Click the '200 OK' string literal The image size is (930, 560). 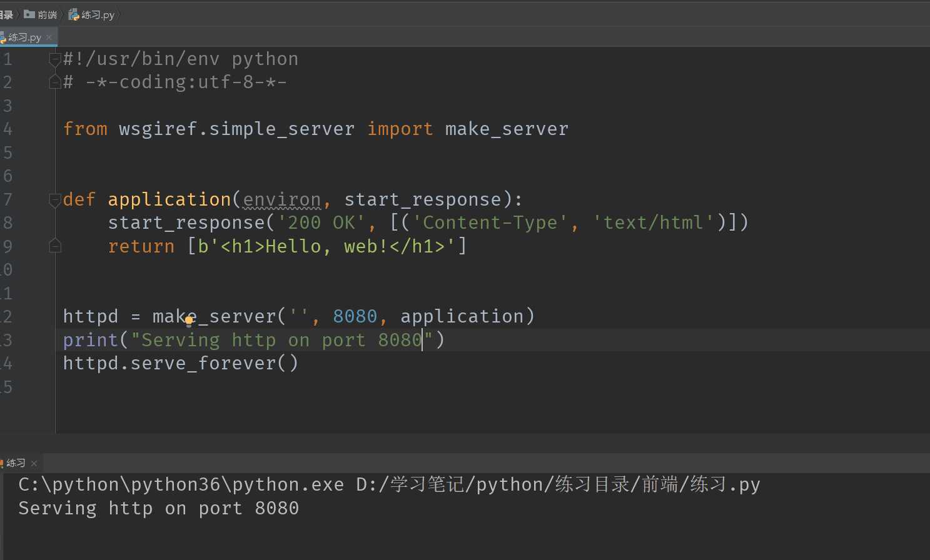coord(321,222)
